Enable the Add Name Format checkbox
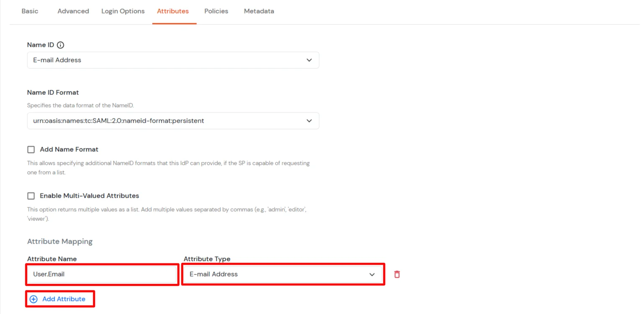644x314 pixels. [31, 149]
